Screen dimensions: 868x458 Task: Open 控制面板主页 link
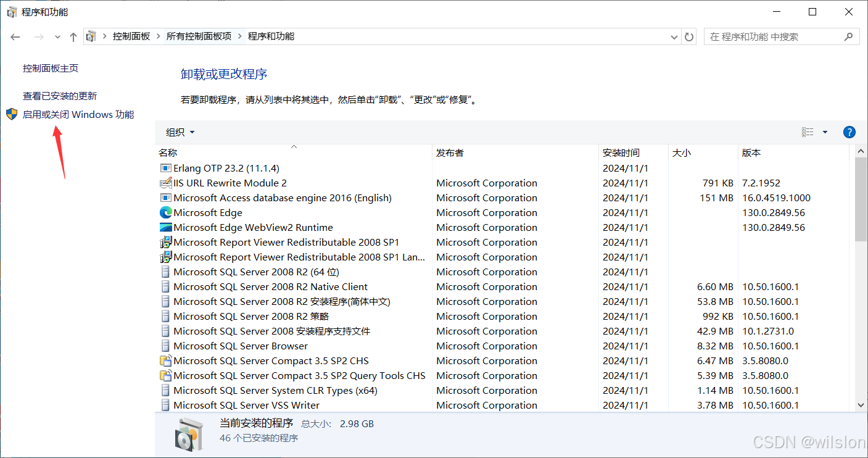(51, 69)
